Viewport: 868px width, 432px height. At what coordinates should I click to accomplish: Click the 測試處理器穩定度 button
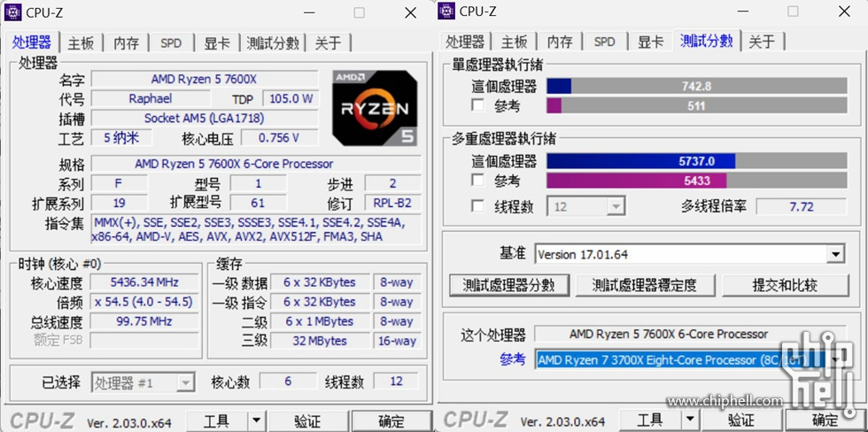pyautogui.click(x=645, y=285)
